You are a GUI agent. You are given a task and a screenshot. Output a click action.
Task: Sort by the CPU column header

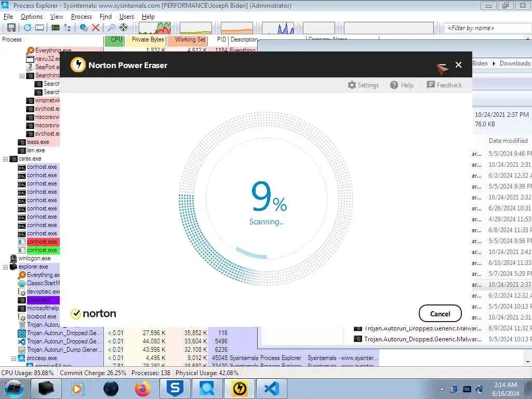pyautogui.click(x=114, y=39)
